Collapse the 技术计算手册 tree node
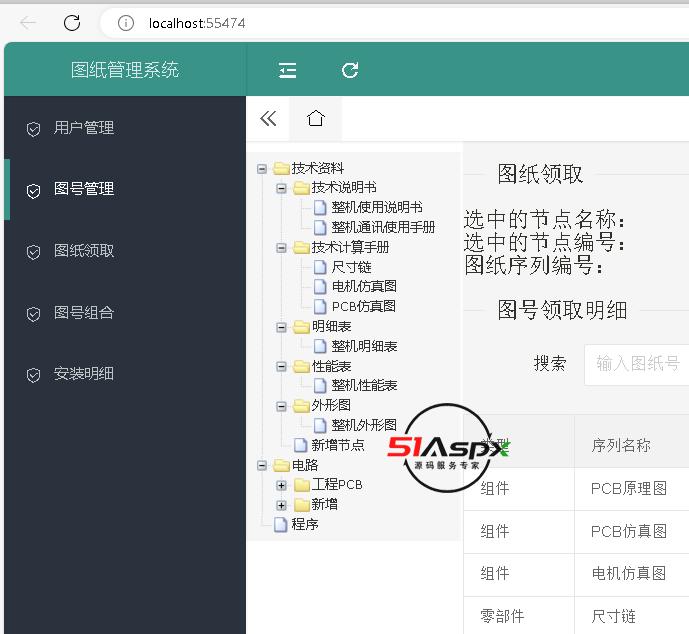Image resolution: width=689 pixels, height=634 pixels. pos(281,248)
